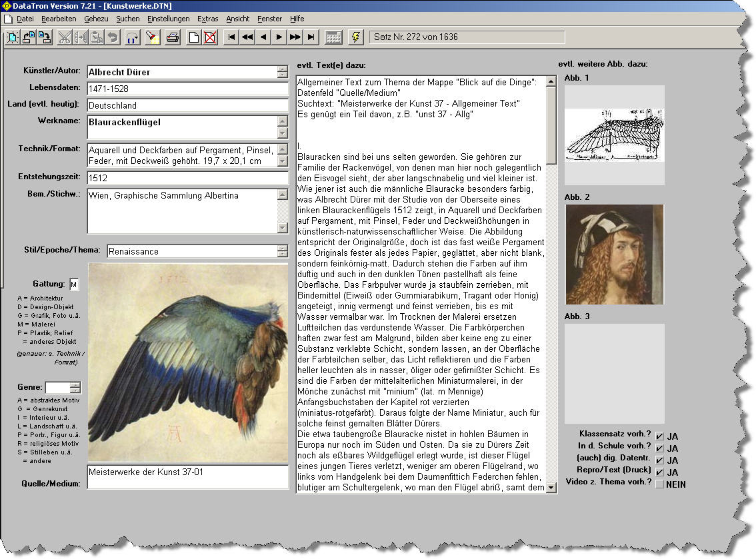The width and height of the screenshot is (756, 559).
Task: Toggle the Repro/Text (Druck) checkbox
Action: pos(659,472)
